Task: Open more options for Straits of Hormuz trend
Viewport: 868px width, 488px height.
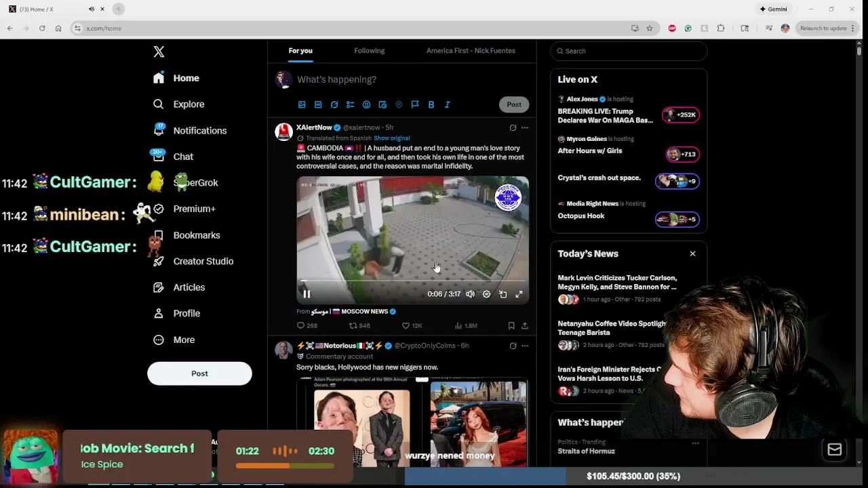Action: tap(695, 443)
